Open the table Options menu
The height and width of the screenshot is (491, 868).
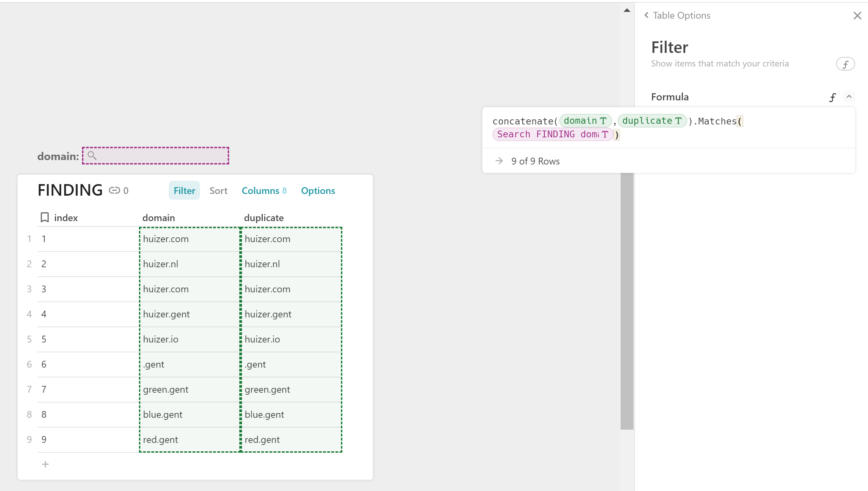click(318, 191)
